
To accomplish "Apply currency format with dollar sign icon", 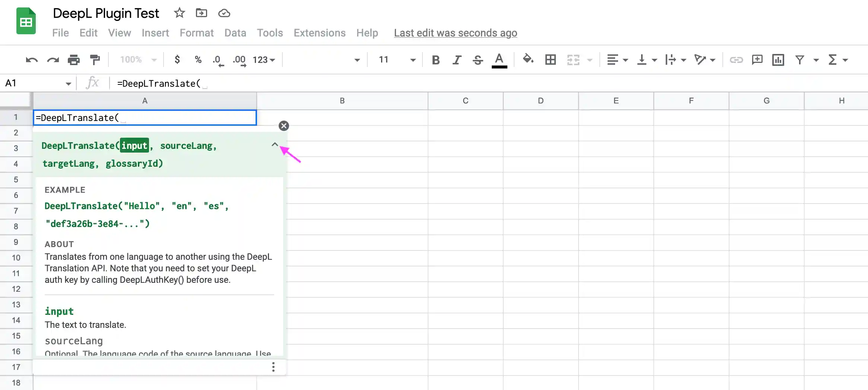I will point(177,60).
